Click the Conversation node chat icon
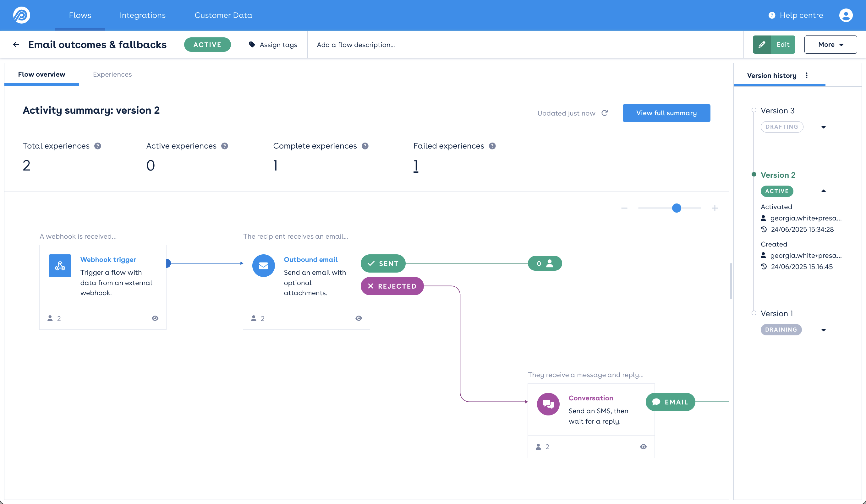 coord(548,404)
